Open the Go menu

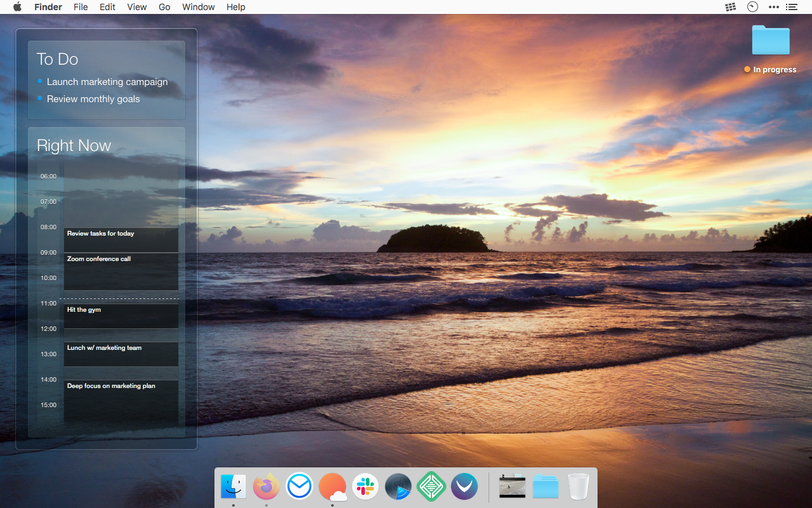(164, 7)
